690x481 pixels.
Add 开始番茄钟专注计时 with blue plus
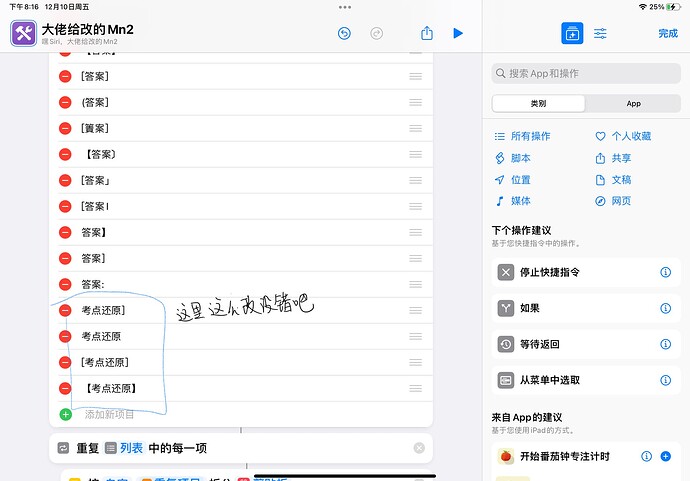point(665,456)
